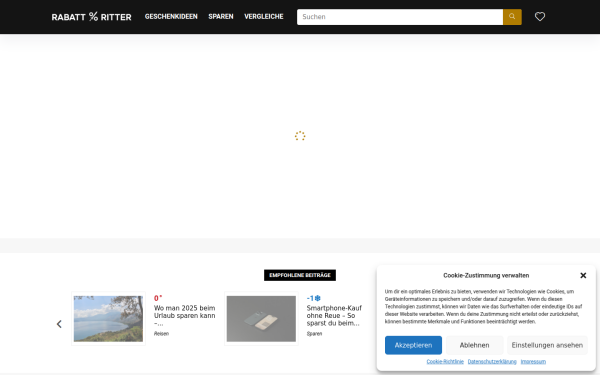Open Einstellungen ansehen cookie settings
600x375 pixels.
pyautogui.click(x=547, y=345)
